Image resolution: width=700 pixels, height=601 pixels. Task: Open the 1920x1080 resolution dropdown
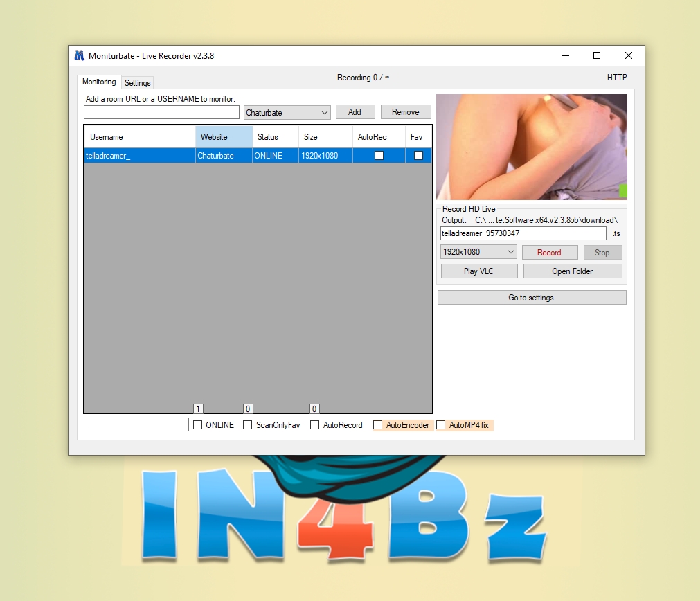478,252
